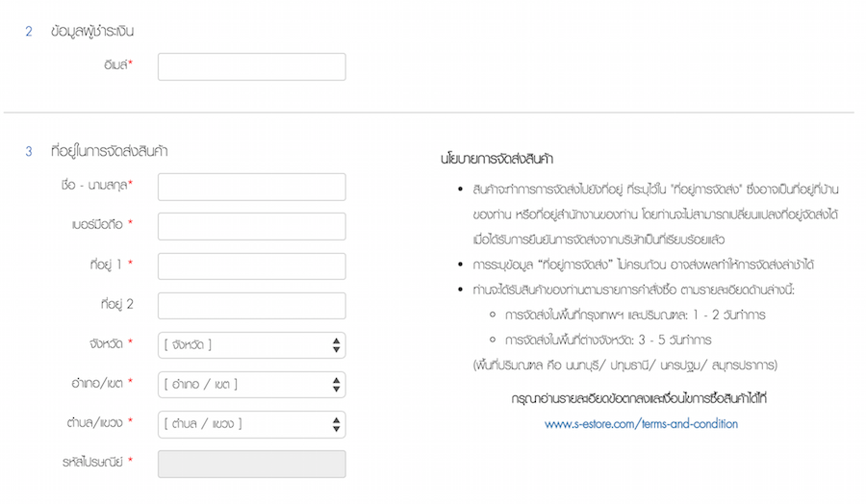Screen dimensions: 866x504
Task: Click the เบอร์มือถือ field label
Action: click(x=96, y=225)
